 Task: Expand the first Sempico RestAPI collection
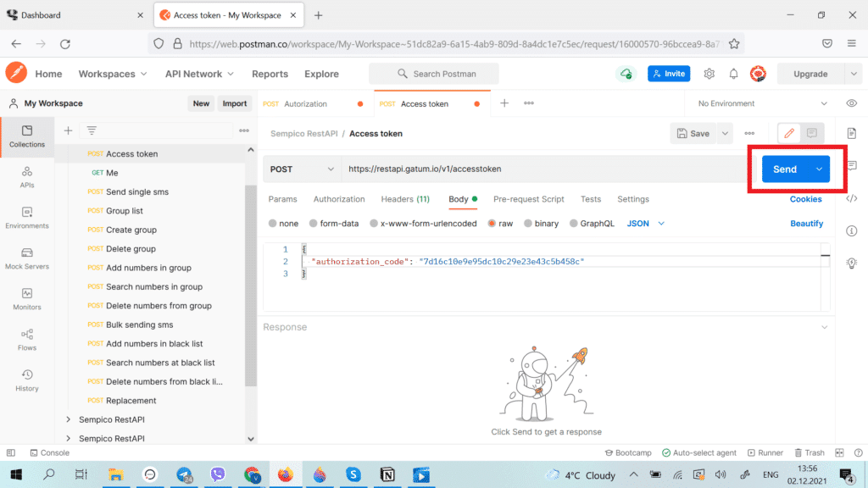[68, 419]
